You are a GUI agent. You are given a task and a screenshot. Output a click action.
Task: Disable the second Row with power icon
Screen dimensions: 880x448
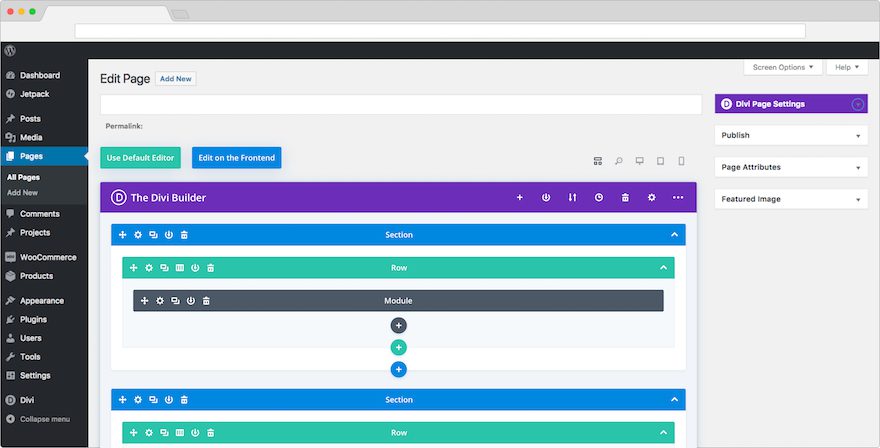195,433
